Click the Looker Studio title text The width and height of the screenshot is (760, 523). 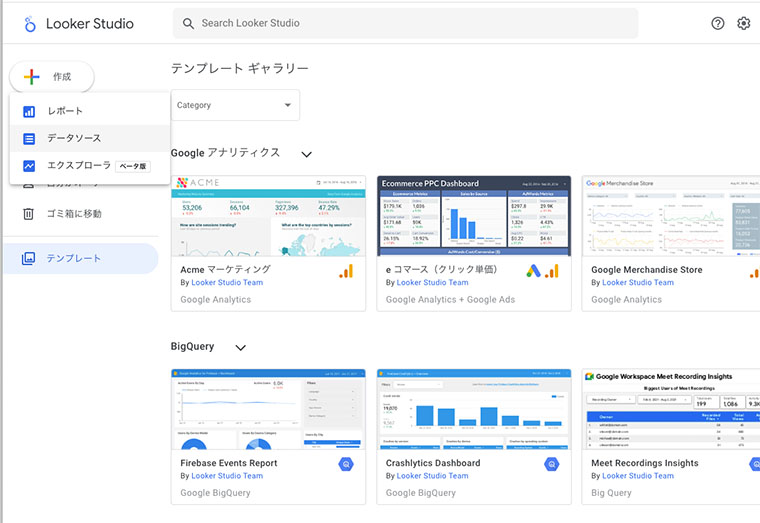click(x=90, y=24)
